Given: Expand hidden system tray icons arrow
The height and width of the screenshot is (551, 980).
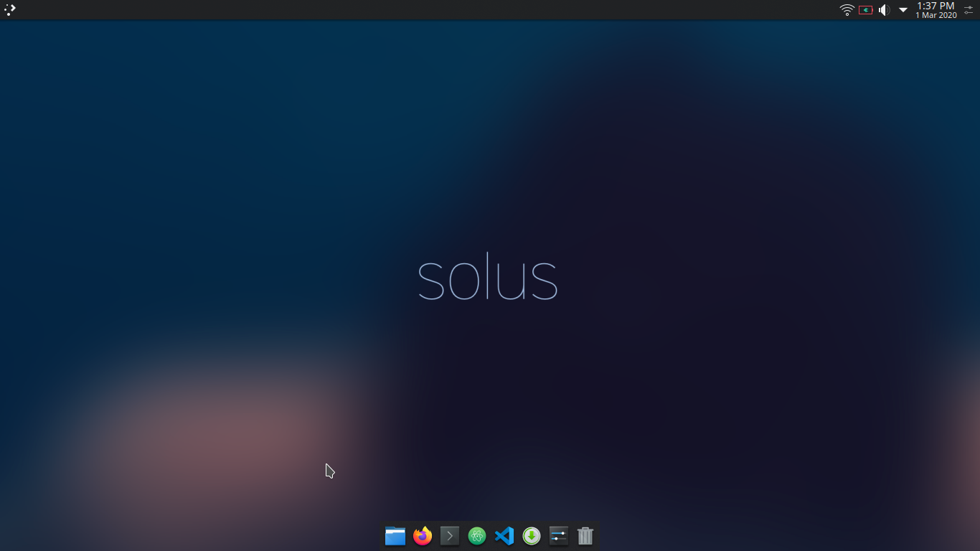Looking at the screenshot, I should pos(903,10).
